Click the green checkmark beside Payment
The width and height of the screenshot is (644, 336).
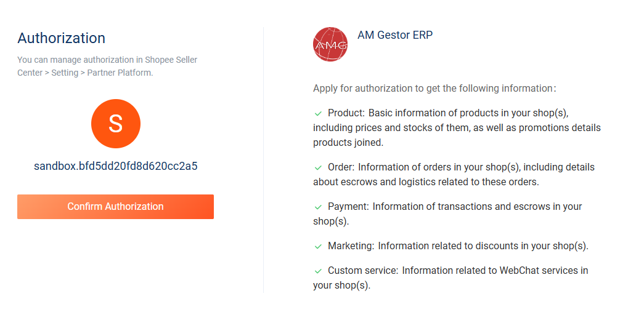pos(318,207)
